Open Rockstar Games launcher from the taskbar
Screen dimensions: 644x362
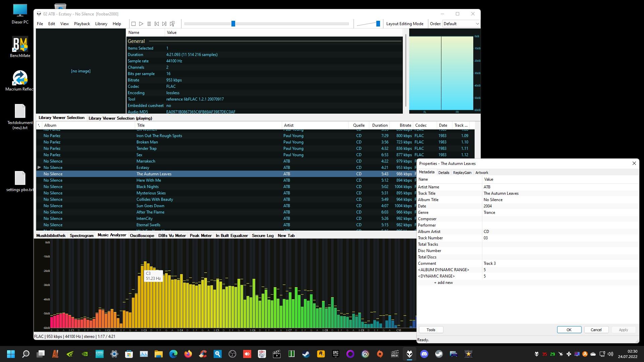pyautogui.click(x=321, y=354)
